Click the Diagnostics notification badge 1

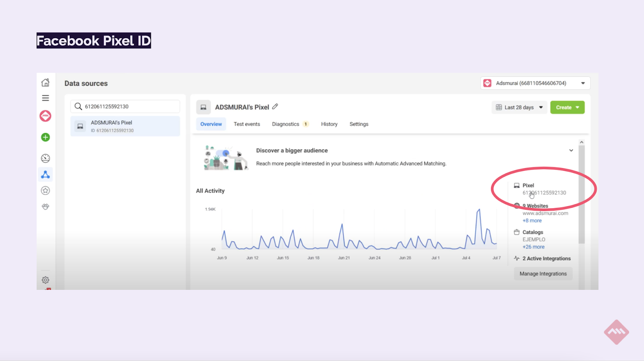point(306,124)
